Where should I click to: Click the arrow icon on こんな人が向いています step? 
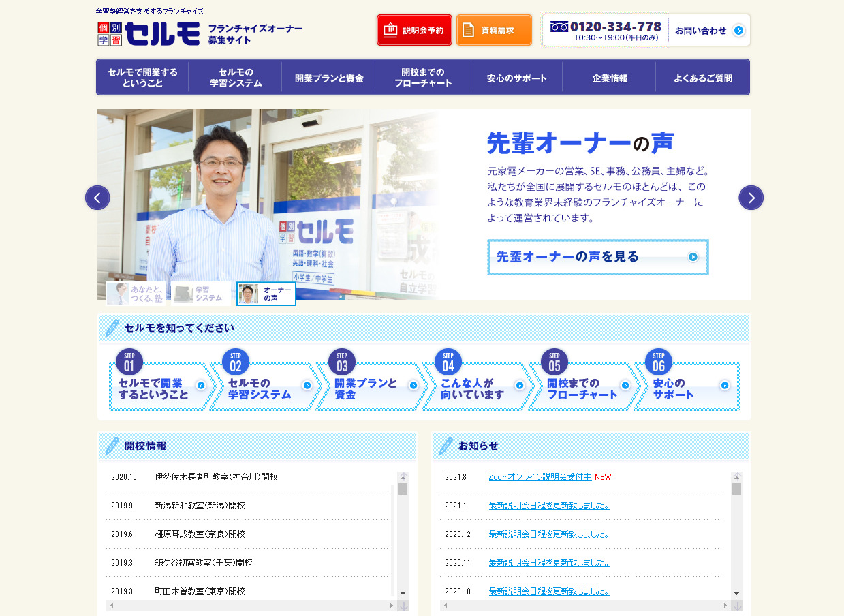point(520,385)
